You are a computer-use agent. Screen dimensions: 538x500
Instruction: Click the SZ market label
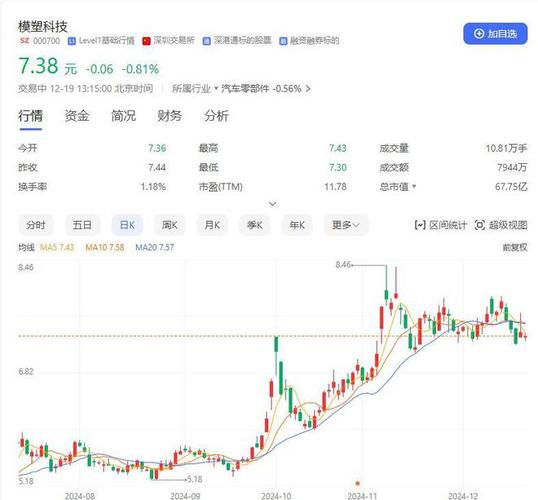[x=24, y=41]
